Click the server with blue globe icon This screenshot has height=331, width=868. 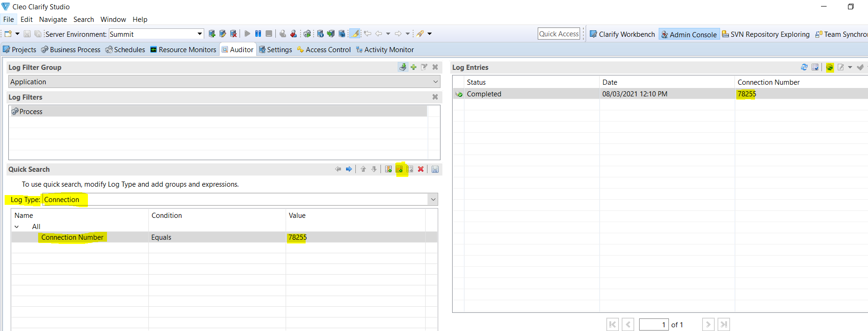[342, 34]
